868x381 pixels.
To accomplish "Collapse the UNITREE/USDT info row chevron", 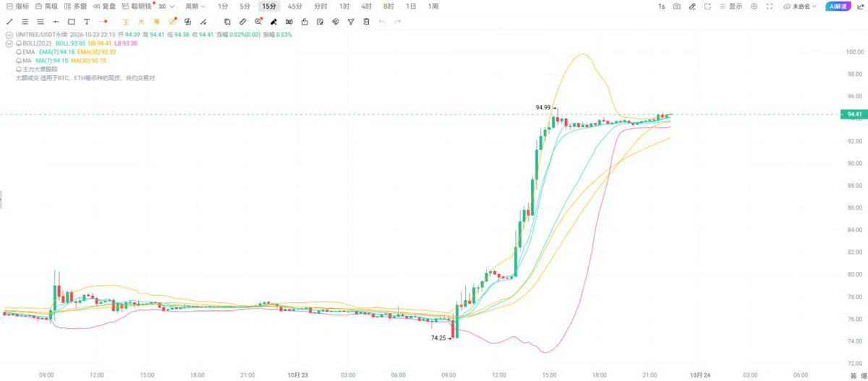I will (x=9, y=35).
